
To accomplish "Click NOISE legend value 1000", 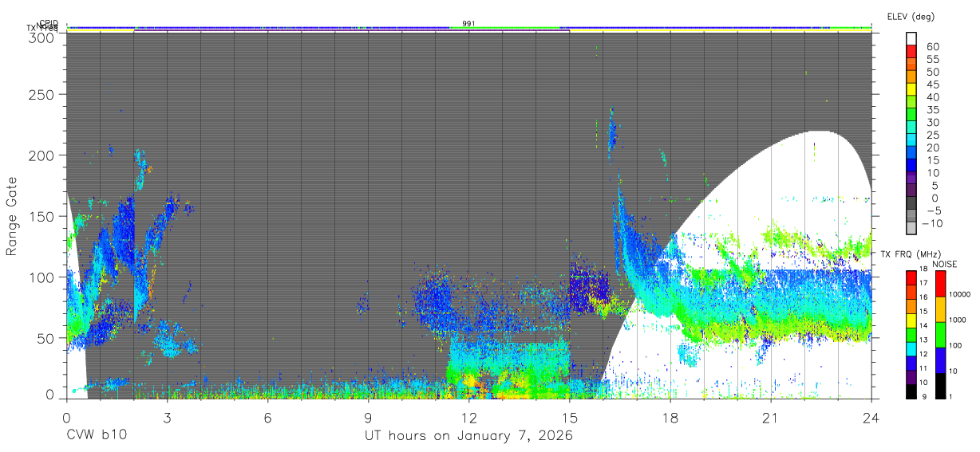I will [x=958, y=320].
